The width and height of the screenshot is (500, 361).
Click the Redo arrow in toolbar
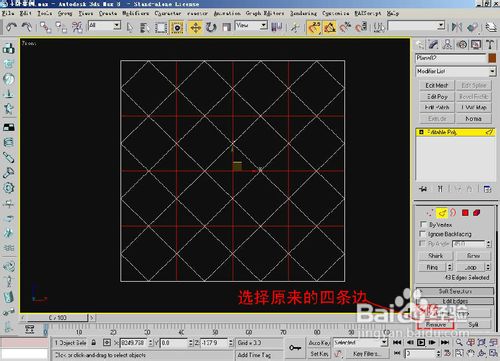[x=27, y=27]
